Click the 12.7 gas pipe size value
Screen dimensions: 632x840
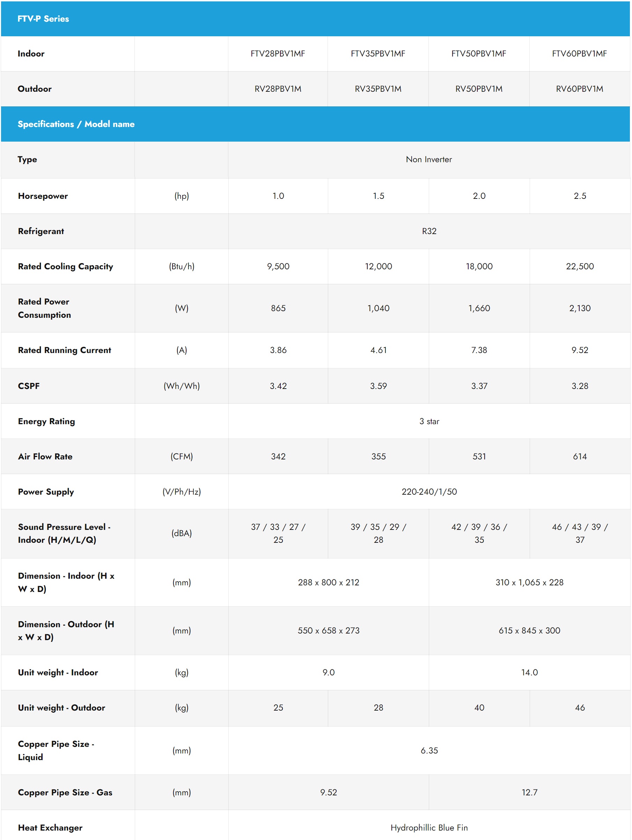coord(529,793)
